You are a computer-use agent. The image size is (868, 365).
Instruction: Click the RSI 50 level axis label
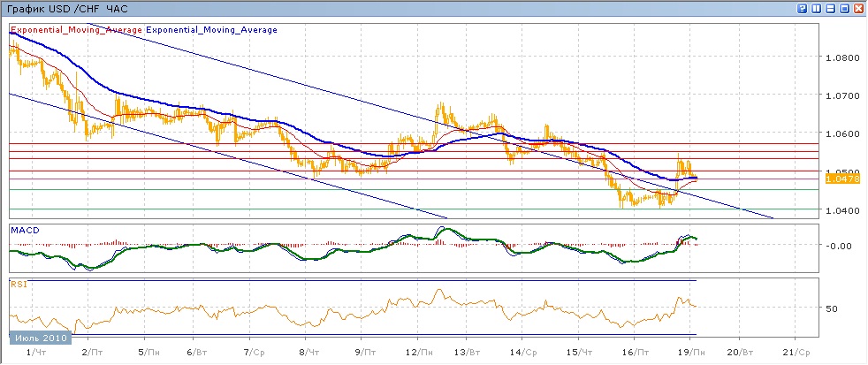[x=831, y=308]
